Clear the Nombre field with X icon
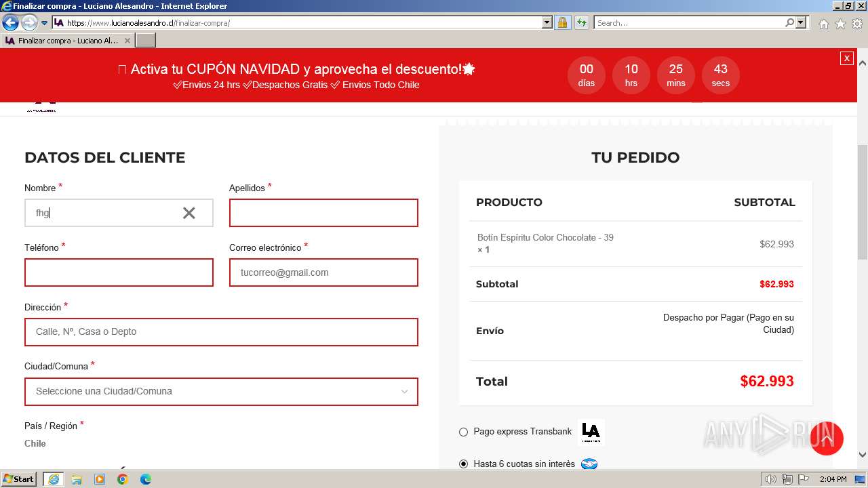Viewport: 868px width, 488px height. pyautogui.click(x=189, y=213)
